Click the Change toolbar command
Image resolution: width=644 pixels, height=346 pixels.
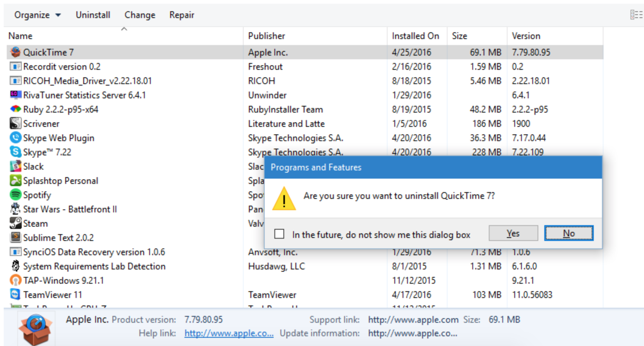[x=140, y=15]
